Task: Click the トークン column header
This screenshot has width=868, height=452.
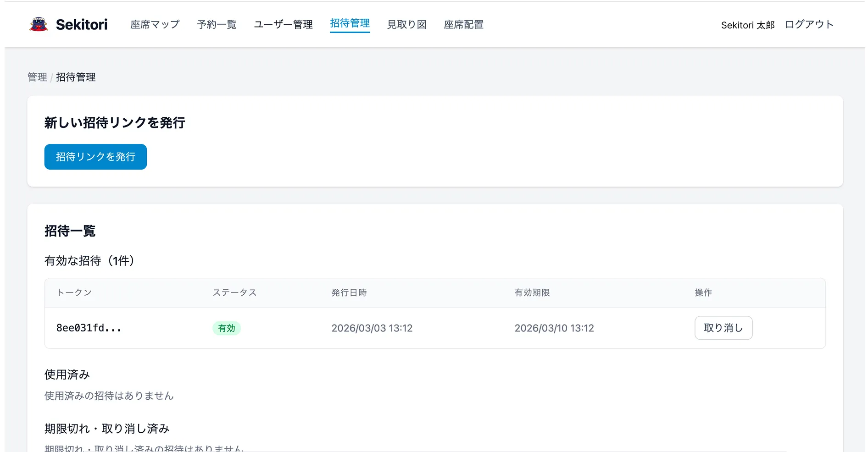Action: tap(74, 292)
